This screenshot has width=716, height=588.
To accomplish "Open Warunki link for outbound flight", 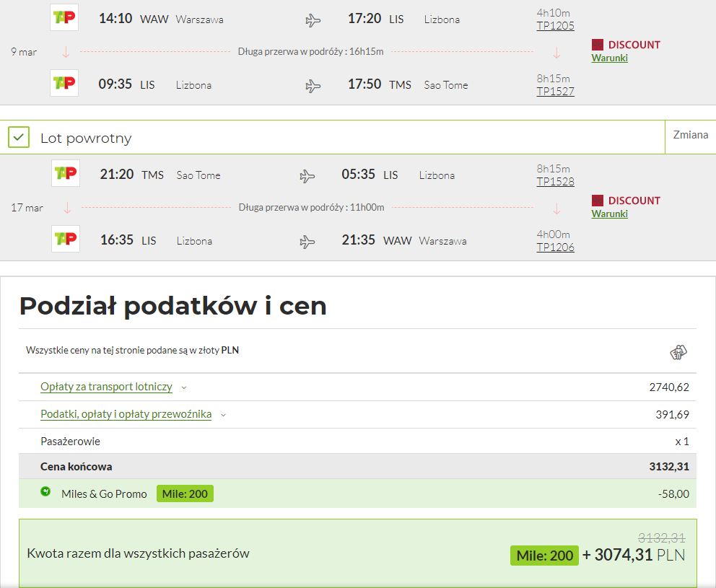I will tap(610, 58).
